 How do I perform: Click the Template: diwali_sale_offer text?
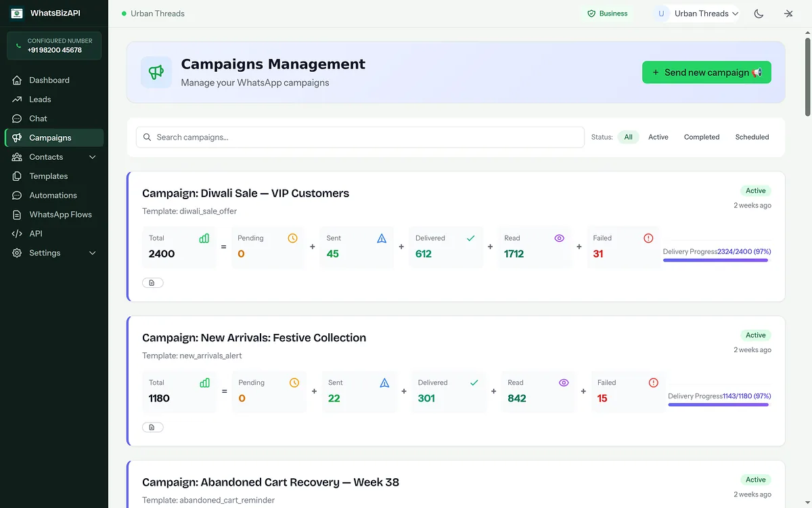click(x=189, y=211)
